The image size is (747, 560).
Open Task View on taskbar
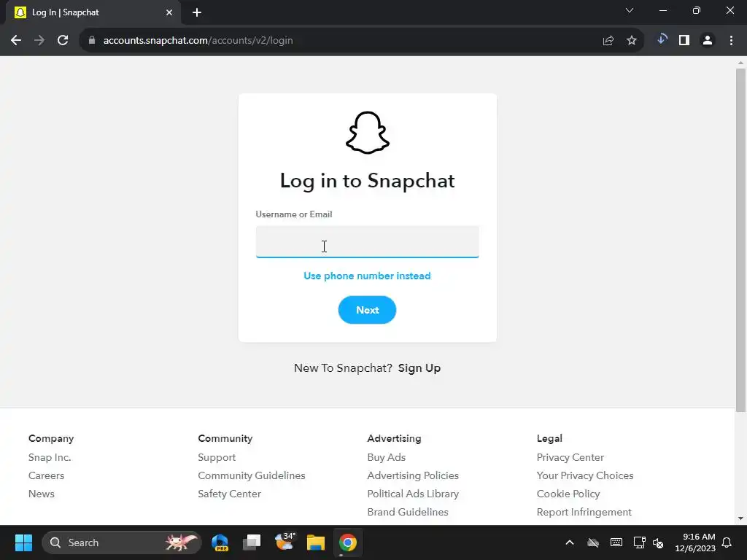pyautogui.click(x=252, y=542)
